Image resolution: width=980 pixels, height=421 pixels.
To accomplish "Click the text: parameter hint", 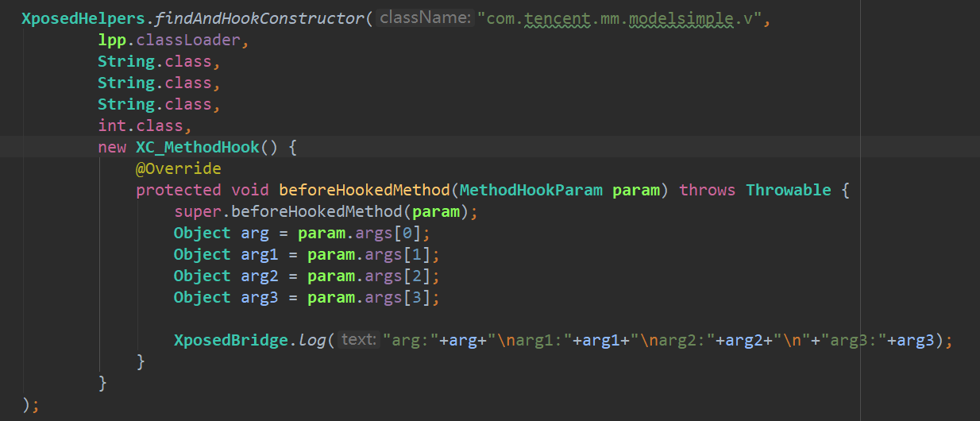I will pyautogui.click(x=358, y=340).
